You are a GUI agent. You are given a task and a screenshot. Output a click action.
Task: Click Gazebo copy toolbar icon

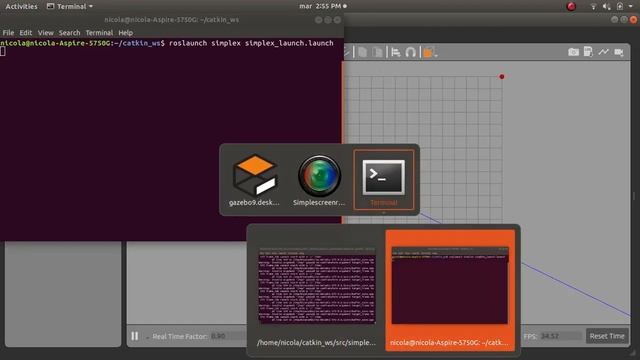(x=362, y=52)
